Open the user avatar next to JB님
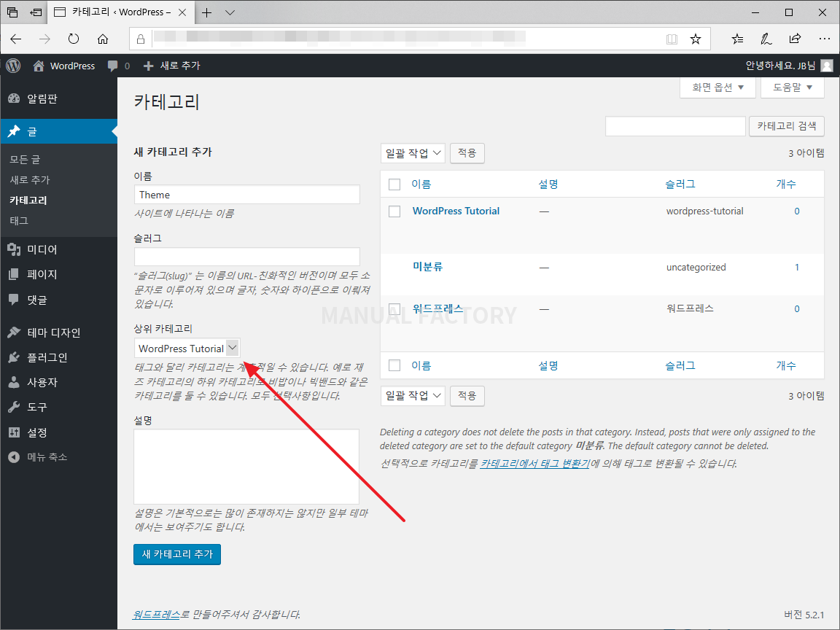 (x=827, y=66)
